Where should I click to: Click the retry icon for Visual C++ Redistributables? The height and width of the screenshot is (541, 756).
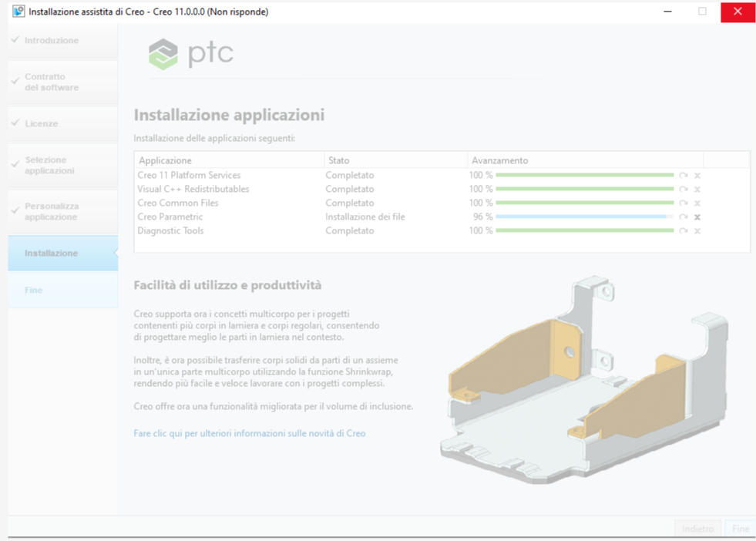click(684, 190)
